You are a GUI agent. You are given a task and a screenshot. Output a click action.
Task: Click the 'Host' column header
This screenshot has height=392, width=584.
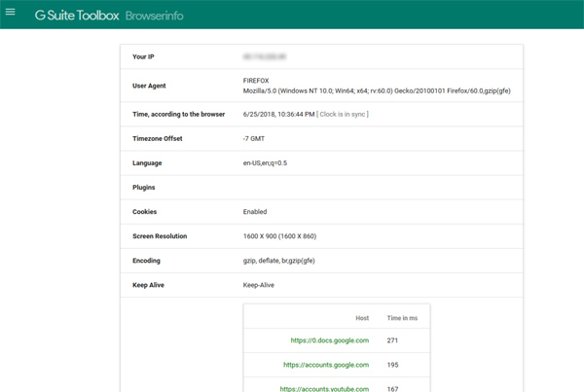(362, 318)
